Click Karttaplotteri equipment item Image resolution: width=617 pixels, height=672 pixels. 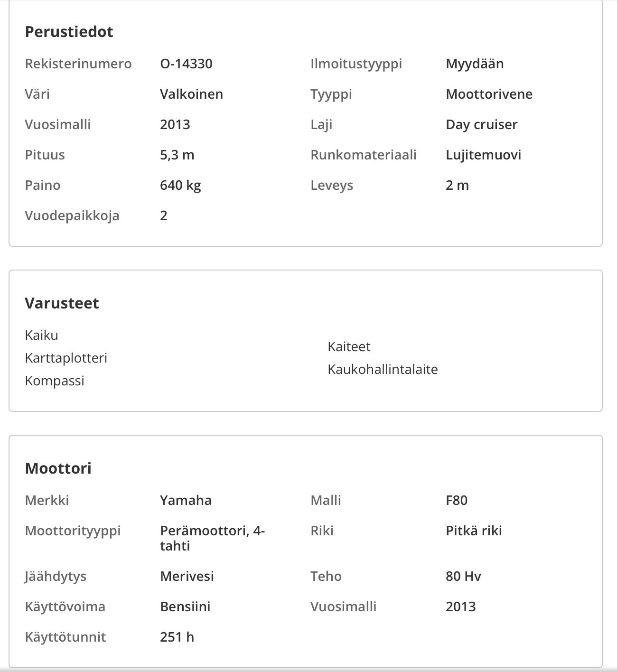pos(66,358)
